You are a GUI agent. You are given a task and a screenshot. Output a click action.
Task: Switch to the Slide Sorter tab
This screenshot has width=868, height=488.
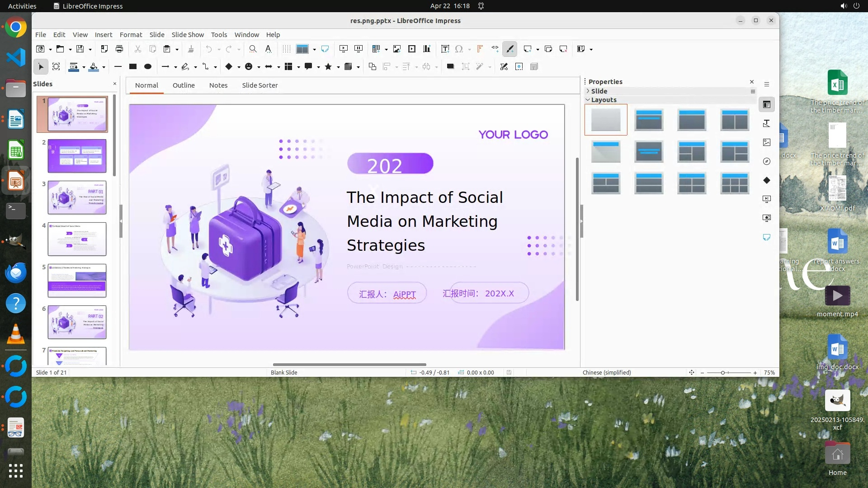point(259,85)
